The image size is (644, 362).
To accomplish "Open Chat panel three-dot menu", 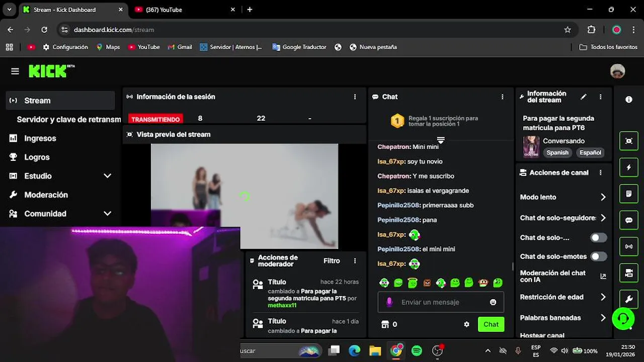I will tap(502, 97).
